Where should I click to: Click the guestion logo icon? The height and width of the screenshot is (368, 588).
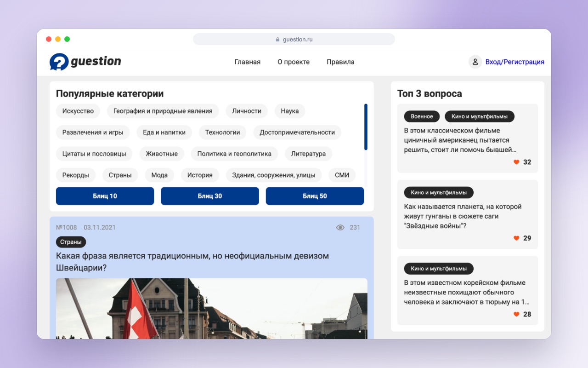coord(59,62)
